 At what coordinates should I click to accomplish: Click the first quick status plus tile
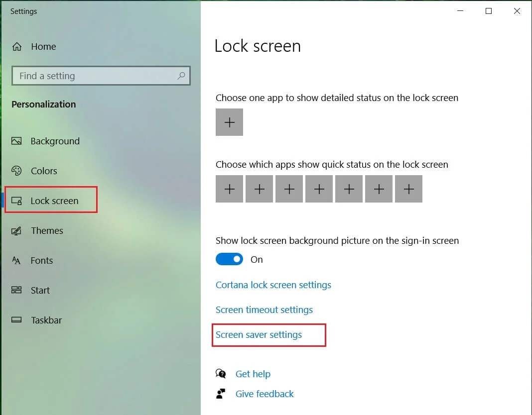229,189
